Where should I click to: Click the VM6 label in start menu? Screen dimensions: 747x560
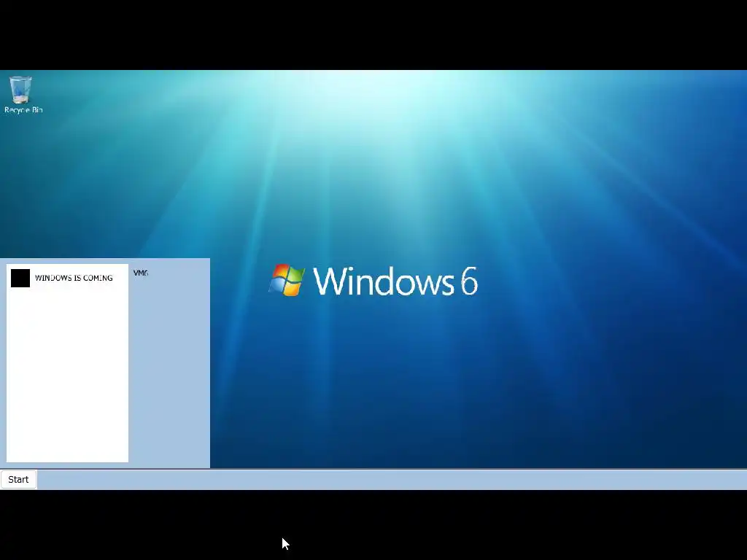coord(141,273)
